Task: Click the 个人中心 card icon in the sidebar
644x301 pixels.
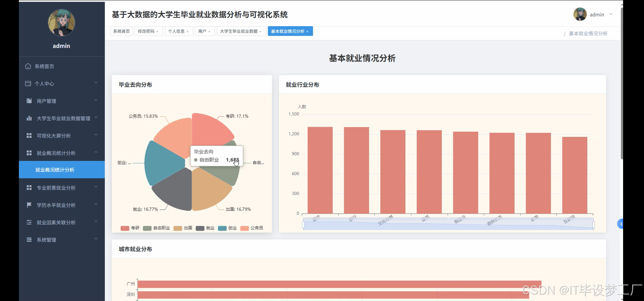Action: [28, 83]
